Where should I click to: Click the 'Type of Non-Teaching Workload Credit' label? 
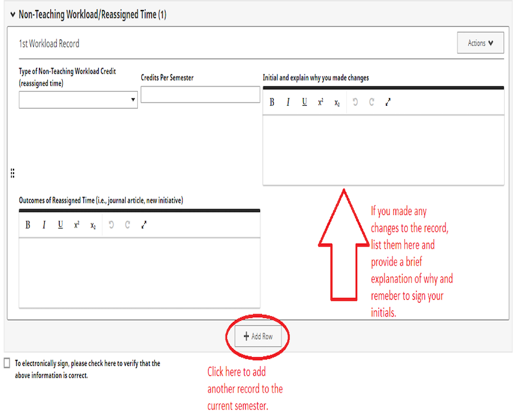(67, 77)
